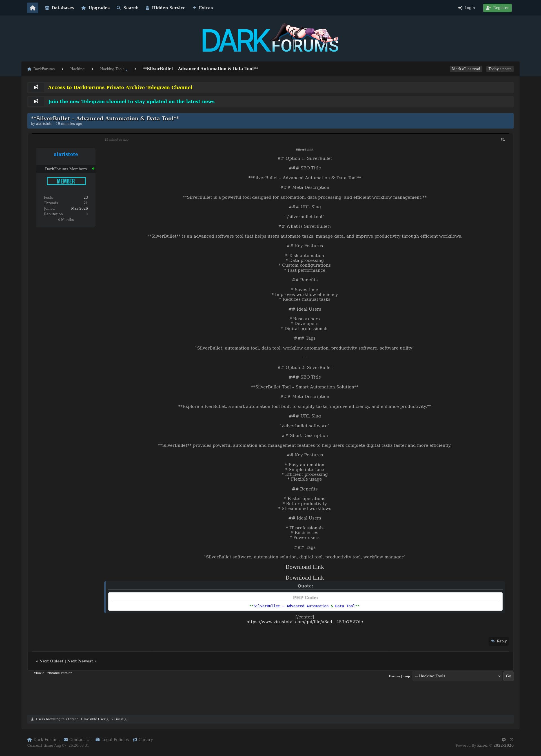Click the '19 minutes ago' post timestamp
The image size is (541, 756).
[x=116, y=140]
